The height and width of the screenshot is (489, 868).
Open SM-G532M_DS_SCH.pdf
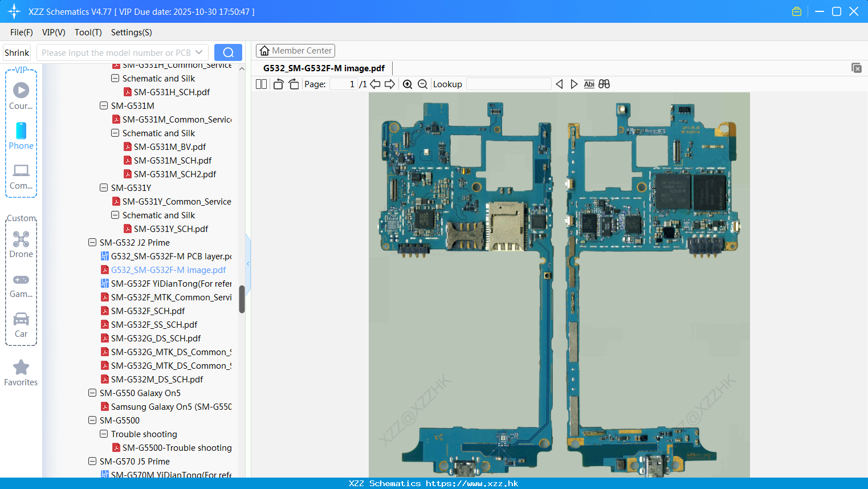(157, 380)
